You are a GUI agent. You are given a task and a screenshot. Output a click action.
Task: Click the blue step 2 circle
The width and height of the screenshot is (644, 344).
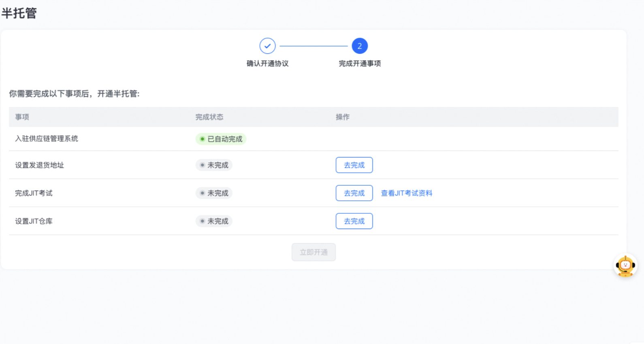[x=359, y=46]
